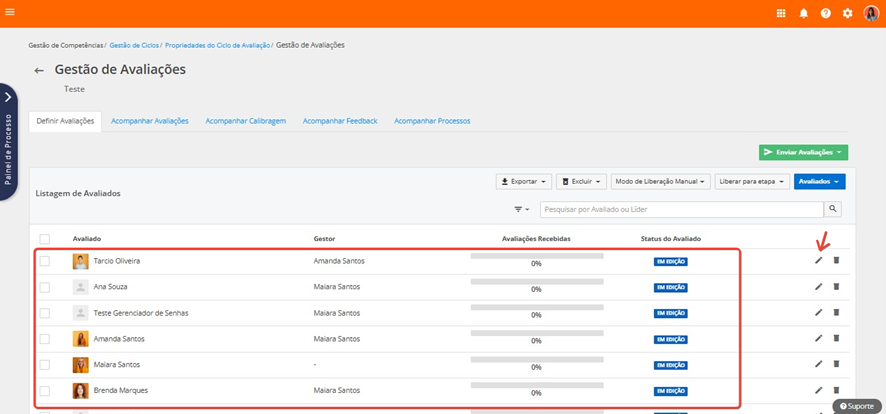The height and width of the screenshot is (414, 886).
Task: Switch to Acompanhar Calibragem tab
Action: point(245,121)
